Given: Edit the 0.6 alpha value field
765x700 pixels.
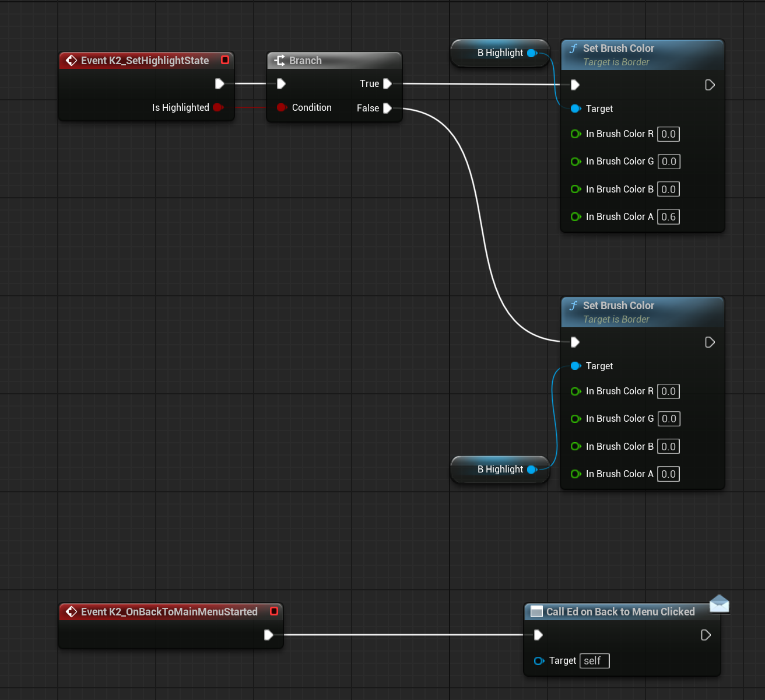Looking at the screenshot, I should click(x=668, y=217).
